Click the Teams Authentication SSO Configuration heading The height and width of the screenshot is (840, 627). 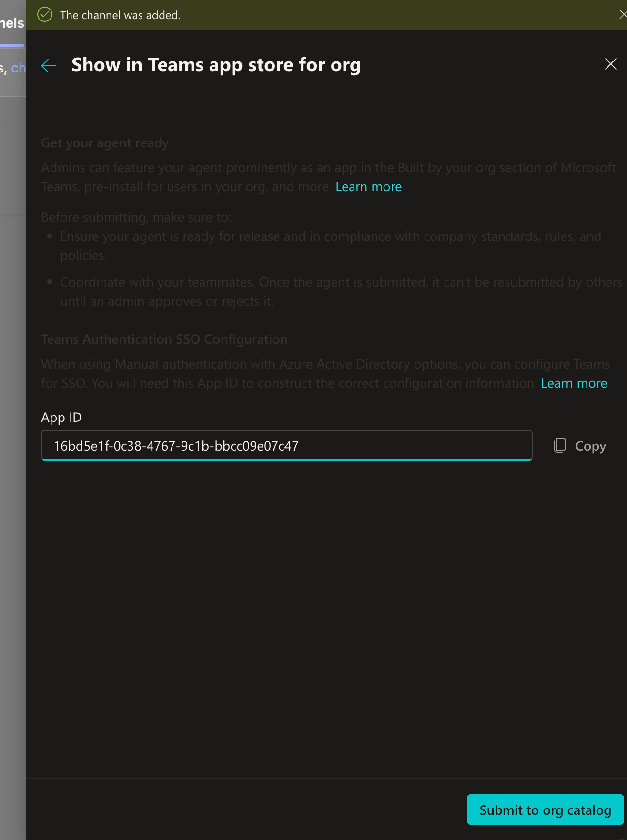pos(164,339)
